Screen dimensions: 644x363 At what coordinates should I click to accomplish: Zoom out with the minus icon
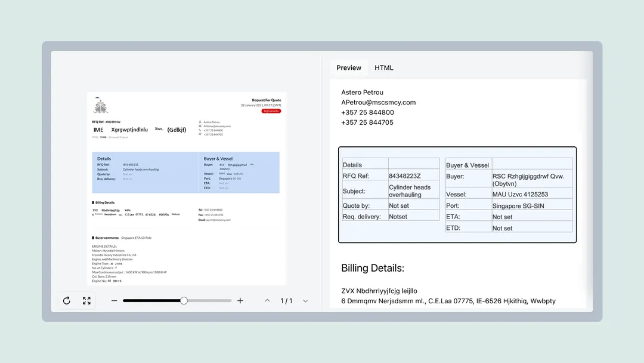[114, 301]
